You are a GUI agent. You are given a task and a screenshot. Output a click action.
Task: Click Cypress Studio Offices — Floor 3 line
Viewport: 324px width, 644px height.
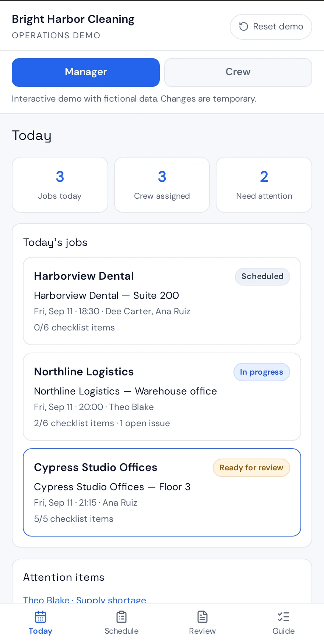[x=112, y=487]
